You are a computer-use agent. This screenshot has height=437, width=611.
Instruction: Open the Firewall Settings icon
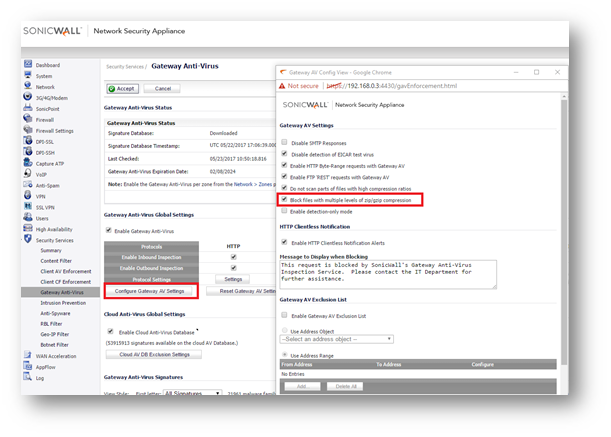tap(28, 130)
